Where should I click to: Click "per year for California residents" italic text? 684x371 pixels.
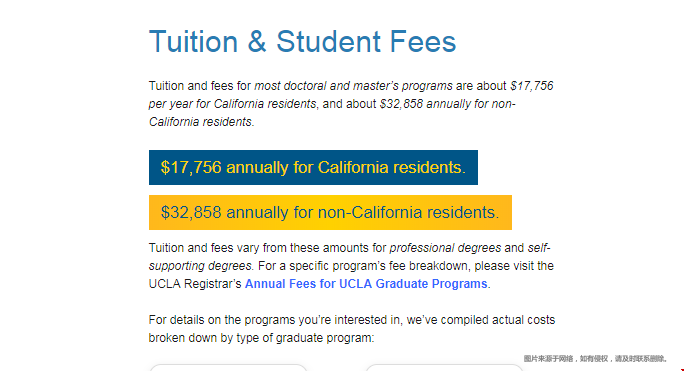(232, 104)
